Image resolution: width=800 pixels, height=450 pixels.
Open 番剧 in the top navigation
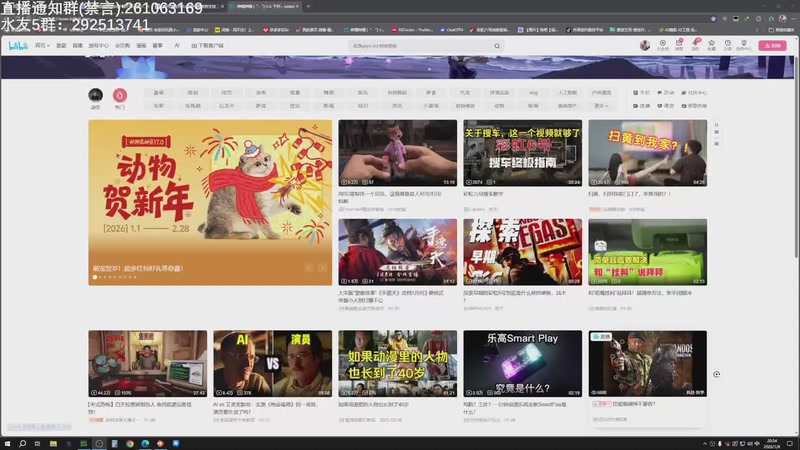click(61, 46)
